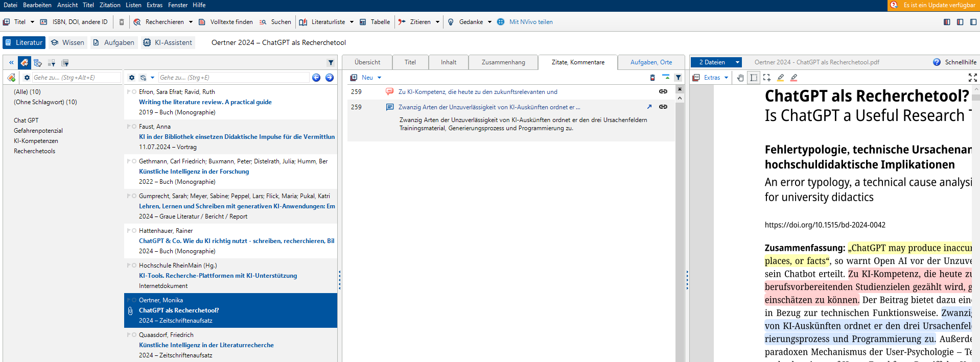
Task: Click the add new keyword tag icon
Action: coord(11,78)
